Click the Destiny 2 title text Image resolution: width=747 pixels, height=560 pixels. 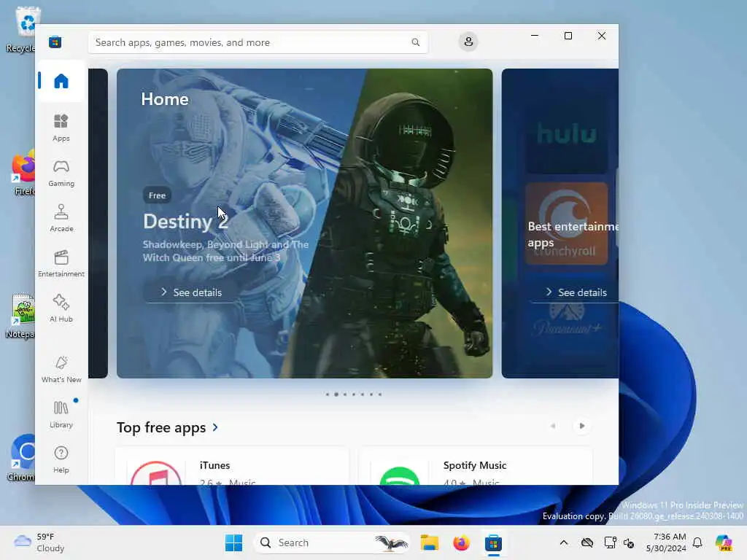pyautogui.click(x=186, y=222)
